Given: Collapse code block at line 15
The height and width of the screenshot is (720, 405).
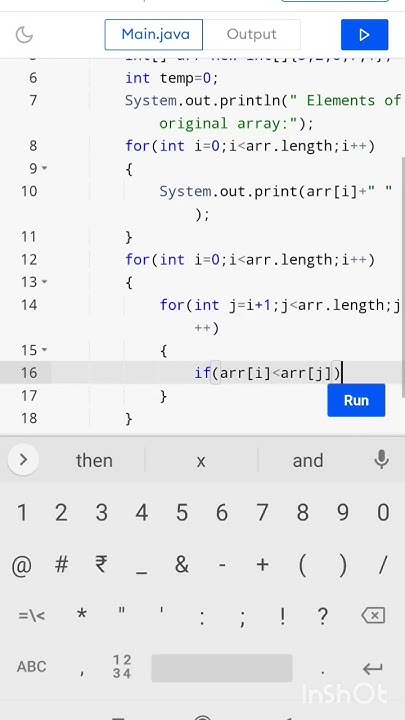Looking at the screenshot, I should tap(45, 350).
